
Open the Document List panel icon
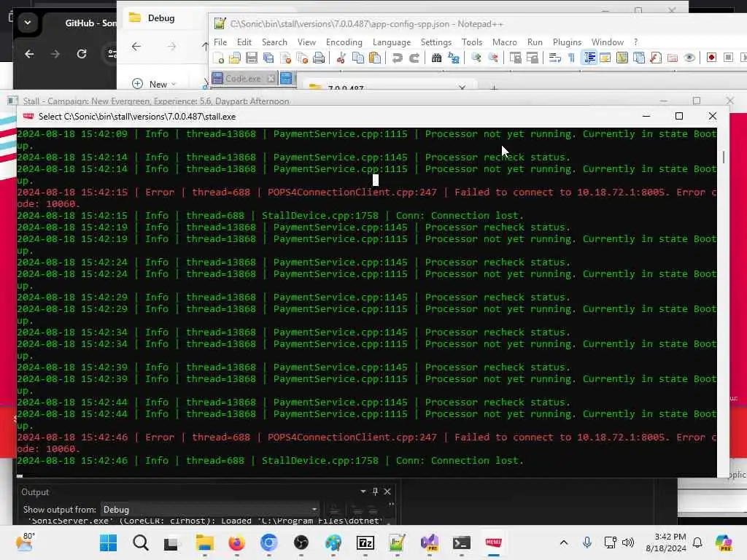click(x=639, y=58)
